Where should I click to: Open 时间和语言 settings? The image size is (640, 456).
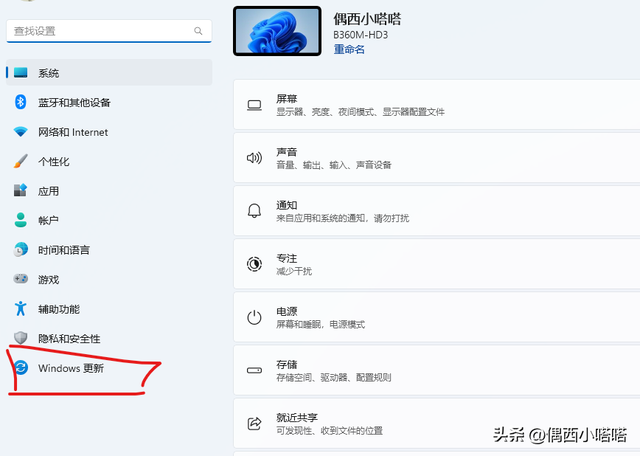click(x=64, y=250)
